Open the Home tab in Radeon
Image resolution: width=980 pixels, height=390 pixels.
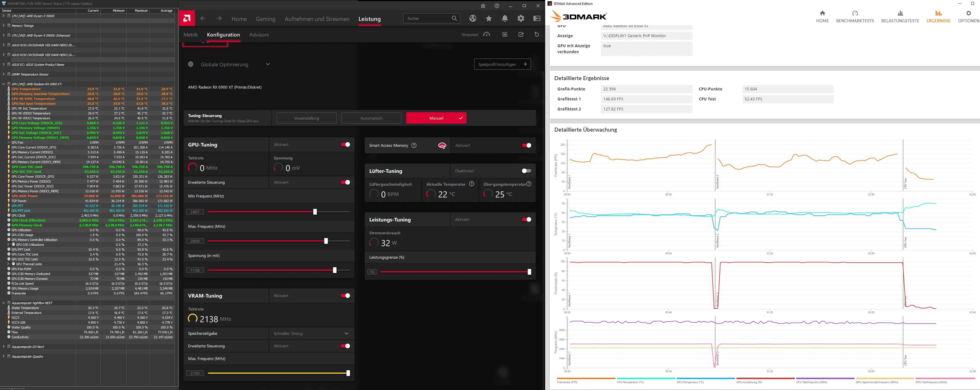point(239,19)
